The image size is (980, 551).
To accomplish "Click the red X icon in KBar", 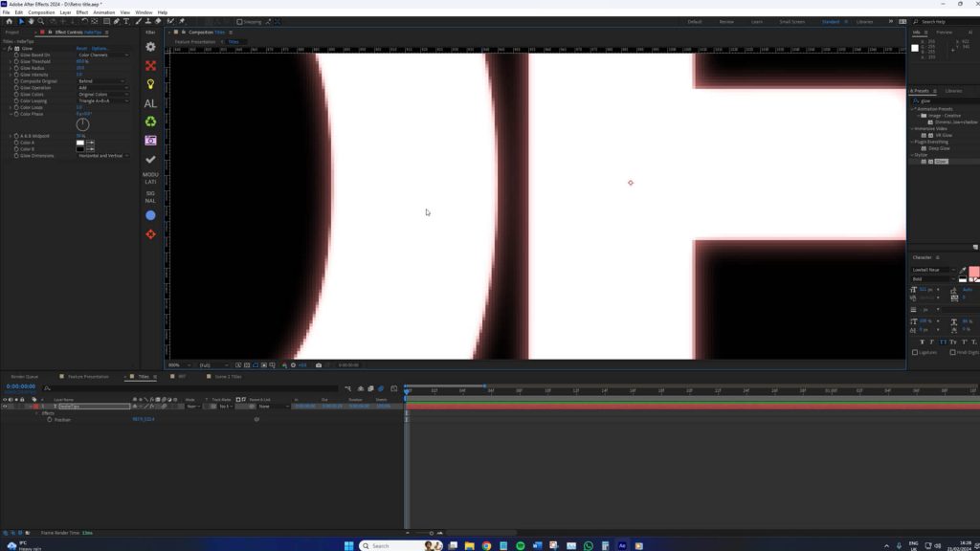I will point(150,66).
